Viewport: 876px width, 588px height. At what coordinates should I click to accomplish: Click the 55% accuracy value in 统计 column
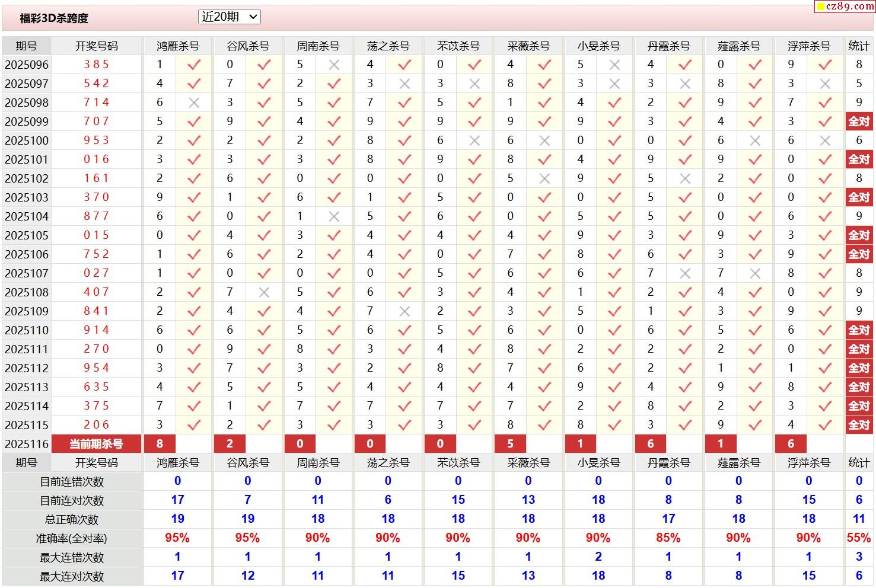click(859, 538)
